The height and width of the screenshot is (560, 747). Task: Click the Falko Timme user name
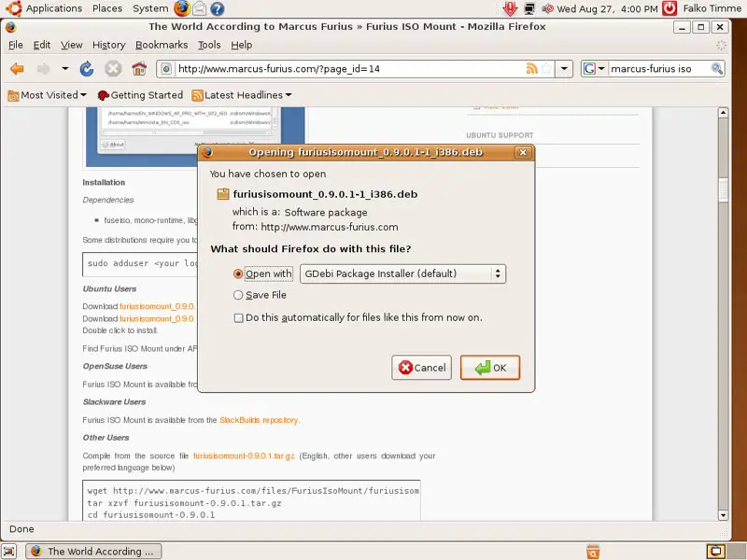[712, 8]
